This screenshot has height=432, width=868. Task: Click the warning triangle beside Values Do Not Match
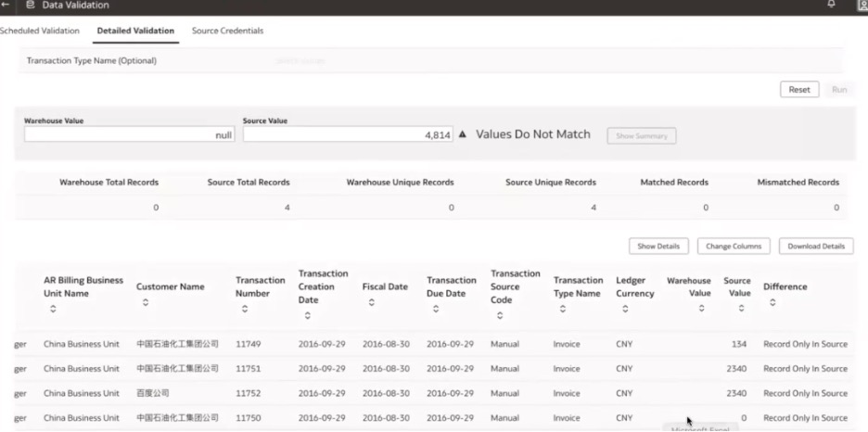pos(463,134)
